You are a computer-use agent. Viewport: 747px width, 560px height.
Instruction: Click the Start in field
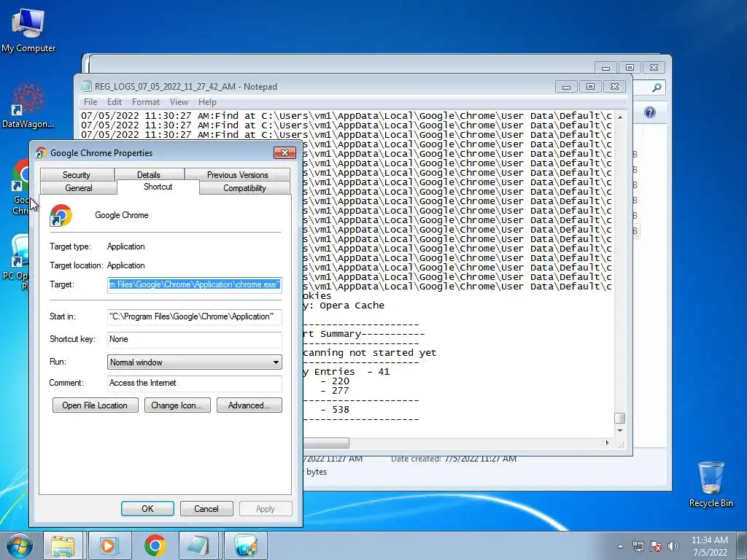[x=194, y=316]
